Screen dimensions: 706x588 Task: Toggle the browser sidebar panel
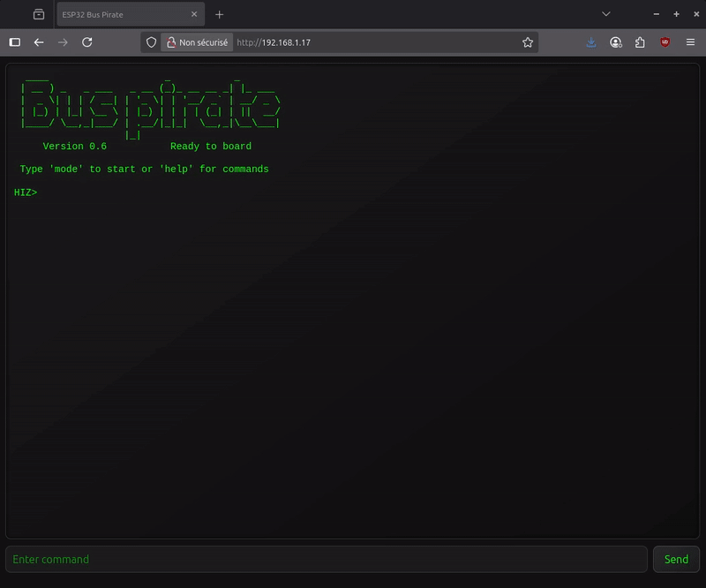15,42
